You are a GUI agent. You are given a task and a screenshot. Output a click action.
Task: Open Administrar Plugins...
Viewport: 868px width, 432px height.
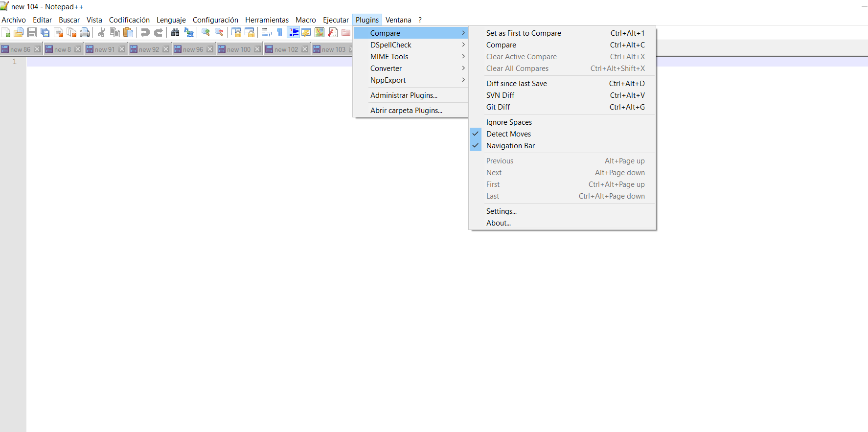coord(411,95)
